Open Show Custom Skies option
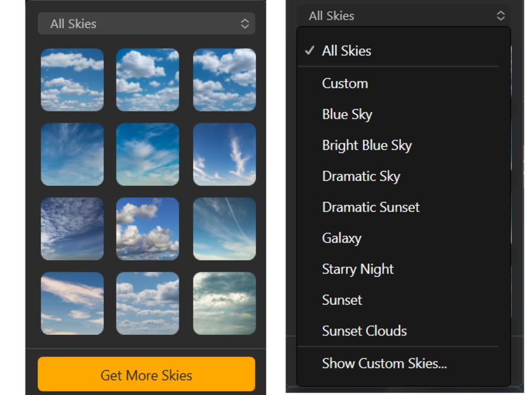This screenshot has height=395, width=532. 384,363
